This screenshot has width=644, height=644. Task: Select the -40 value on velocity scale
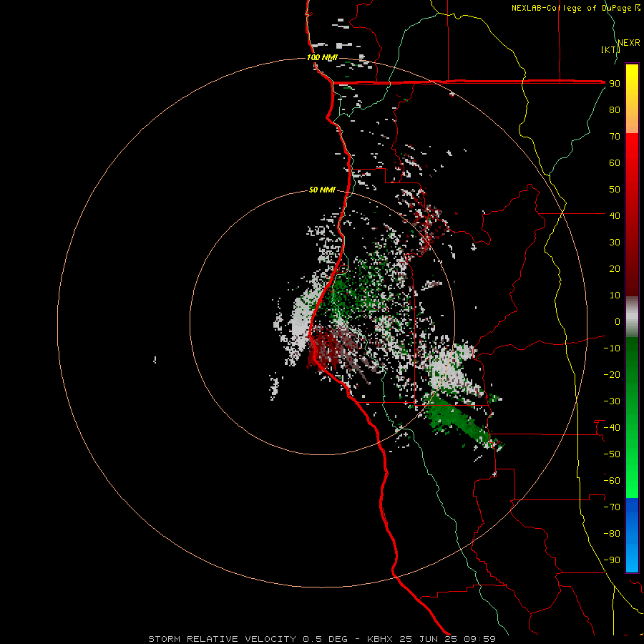pos(612,428)
